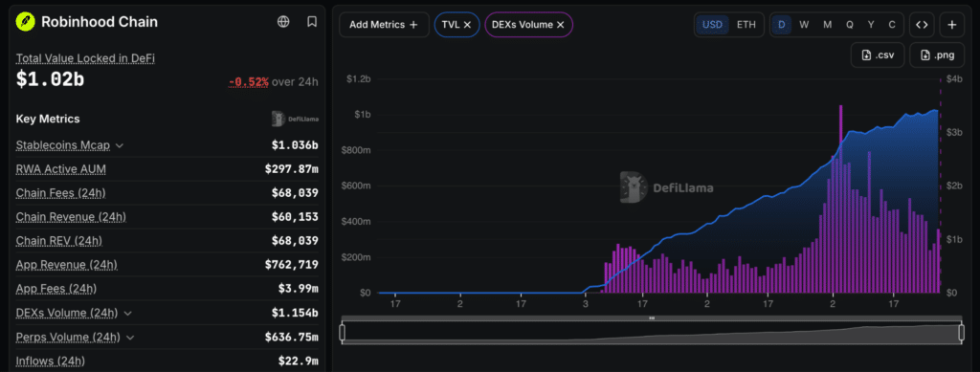Viewport: 980px width, 372px height.
Task: Open the embed code icon button
Action: tap(922, 25)
